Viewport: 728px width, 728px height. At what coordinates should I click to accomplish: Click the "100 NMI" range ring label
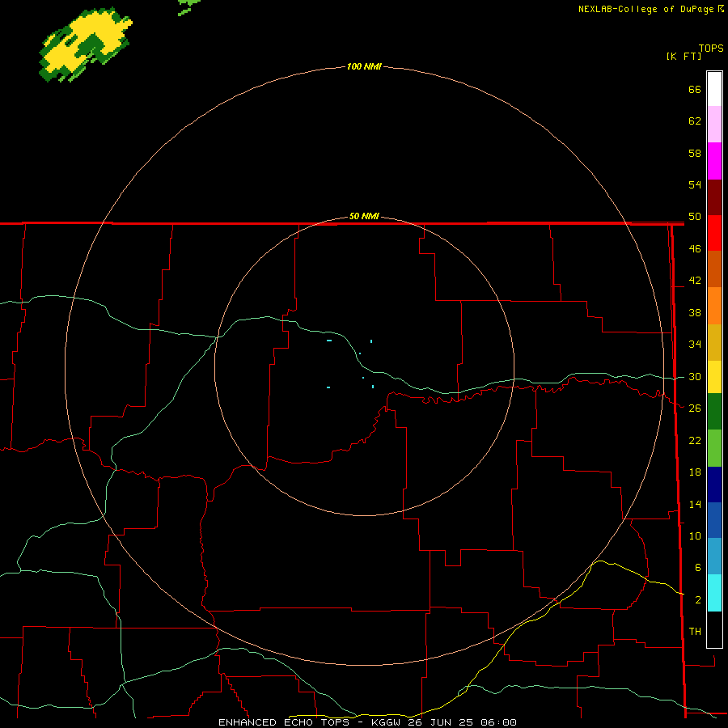point(364,67)
